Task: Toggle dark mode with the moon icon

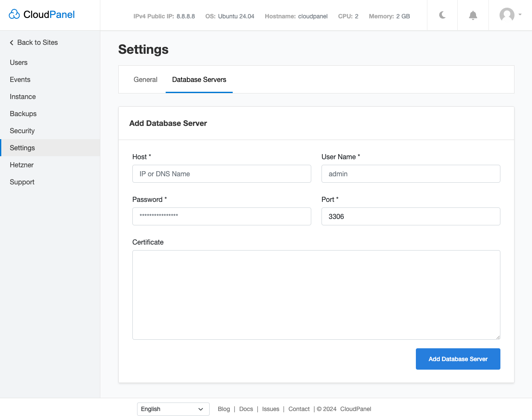Action: 442,15
